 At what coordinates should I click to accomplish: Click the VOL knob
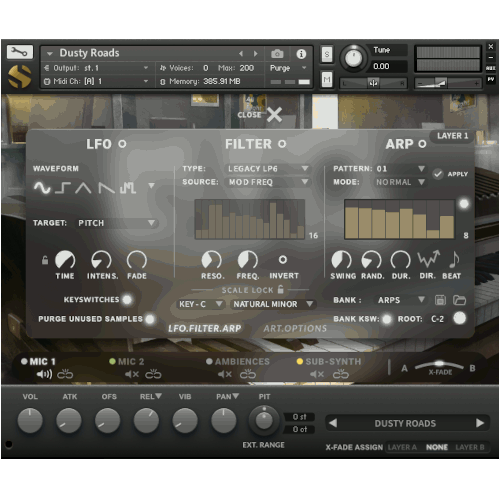point(30,421)
